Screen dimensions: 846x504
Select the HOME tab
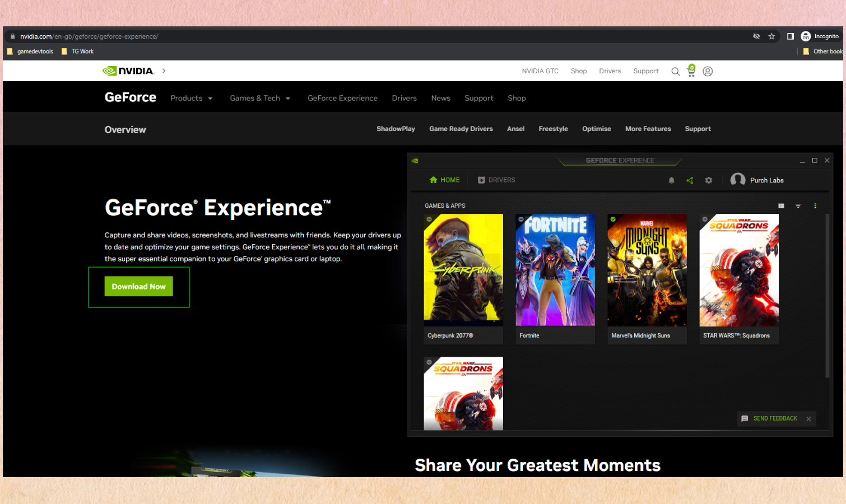445,180
